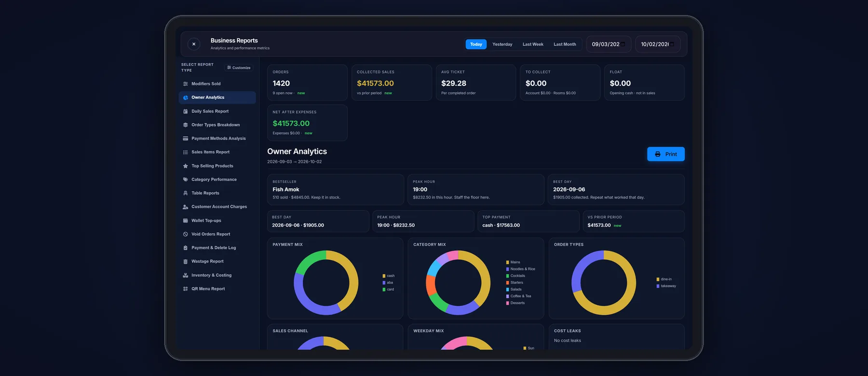Click the Category Mix donut chart

point(458,283)
